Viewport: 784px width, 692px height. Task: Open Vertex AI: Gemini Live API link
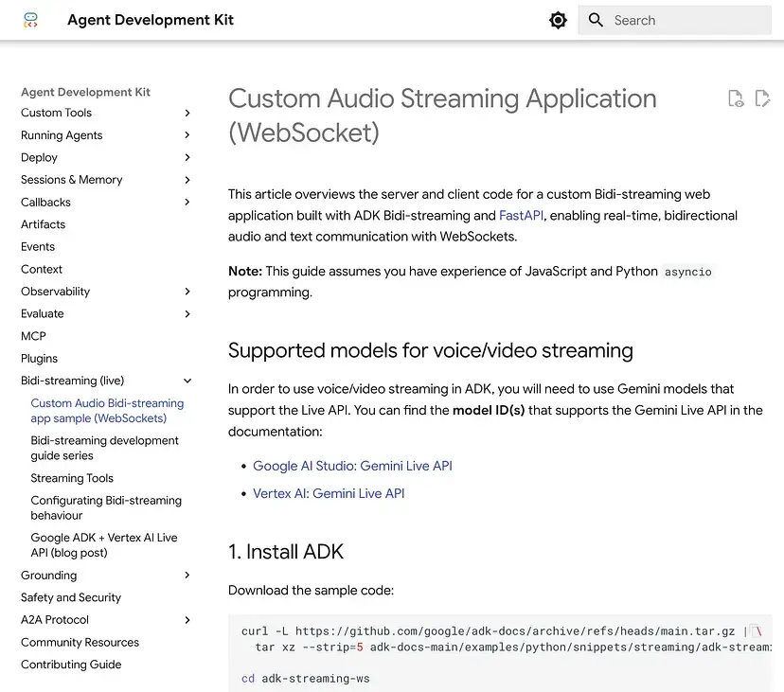tap(329, 493)
